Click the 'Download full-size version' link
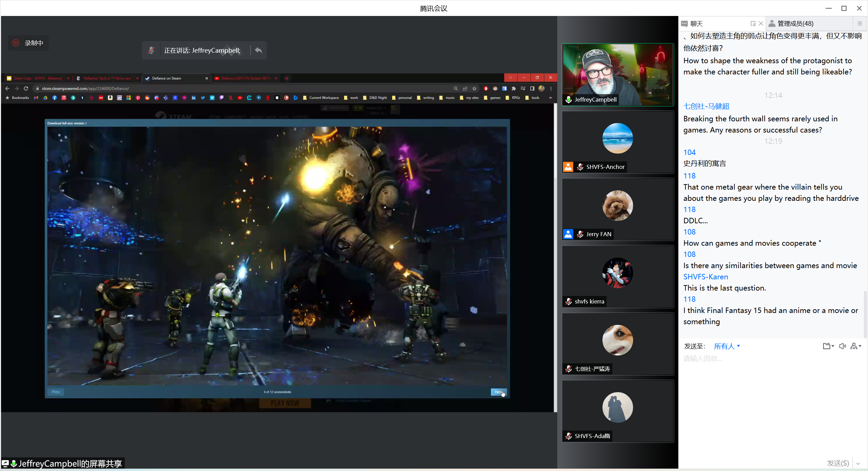Screen dimensions: 868x471 [67, 123]
